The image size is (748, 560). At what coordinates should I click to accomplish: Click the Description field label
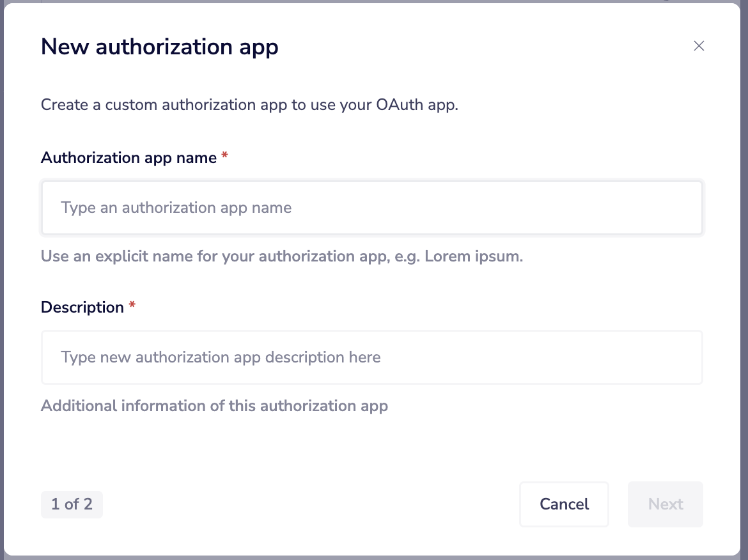[x=82, y=307]
